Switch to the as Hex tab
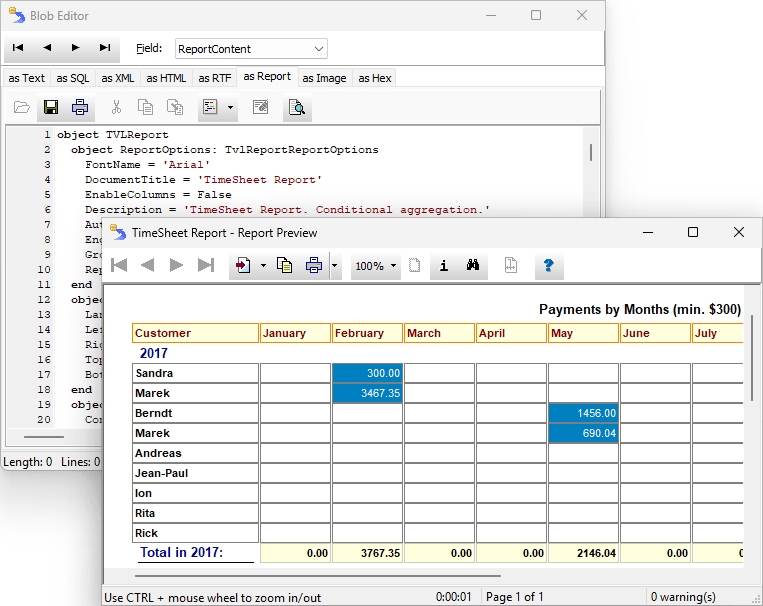The width and height of the screenshot is (763, 606). 375,78
